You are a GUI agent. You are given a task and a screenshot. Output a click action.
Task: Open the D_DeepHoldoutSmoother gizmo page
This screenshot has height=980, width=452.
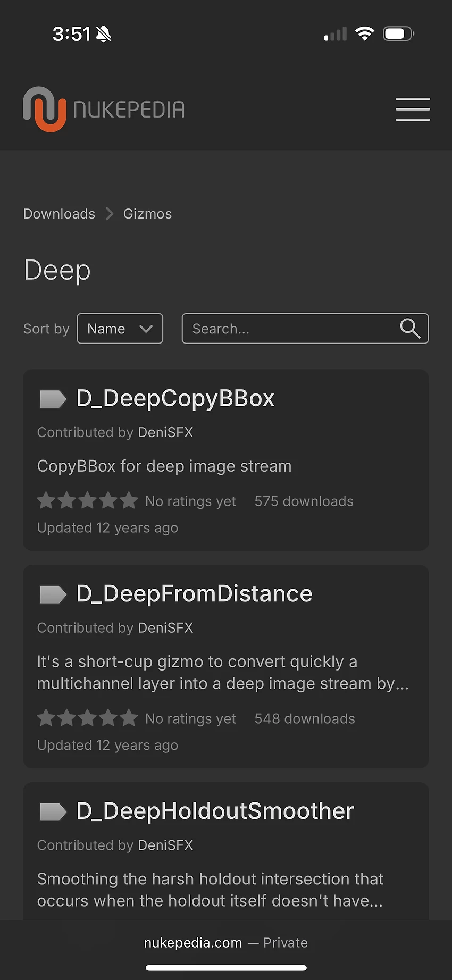coord(215,811)
